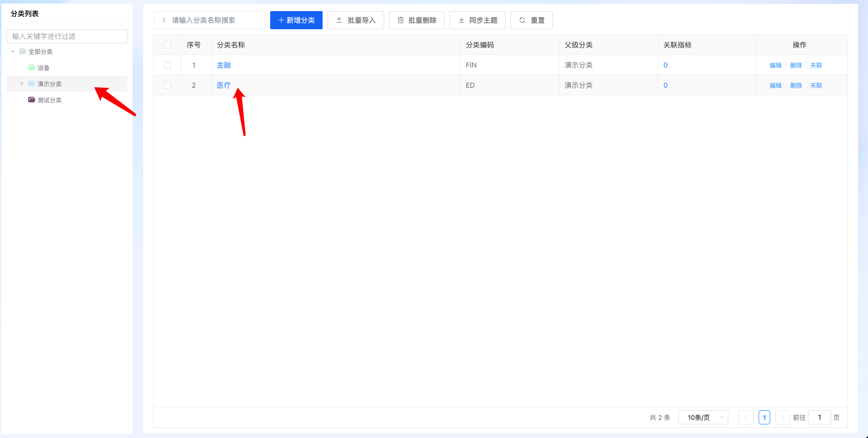868x438 pixels.
Task: Click the trash icon for 批量删除
Action: (x=401, y=20)
